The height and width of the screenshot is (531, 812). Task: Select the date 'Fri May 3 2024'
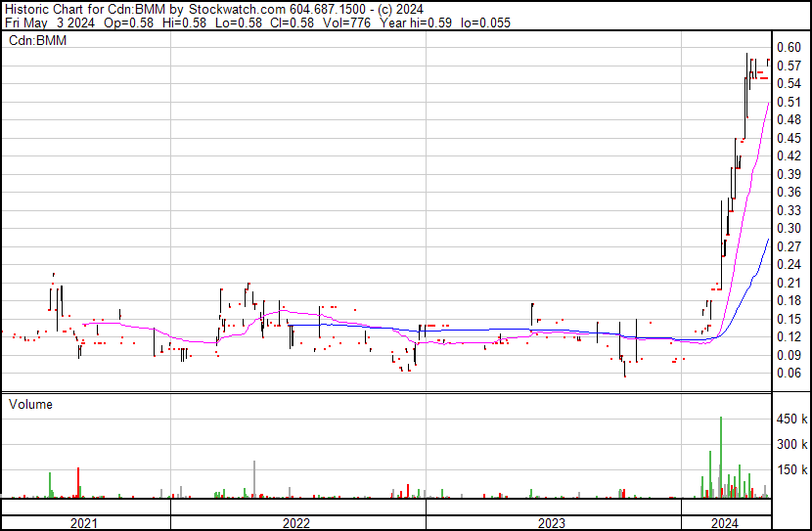pyautogui.click(x=50, y=22)
